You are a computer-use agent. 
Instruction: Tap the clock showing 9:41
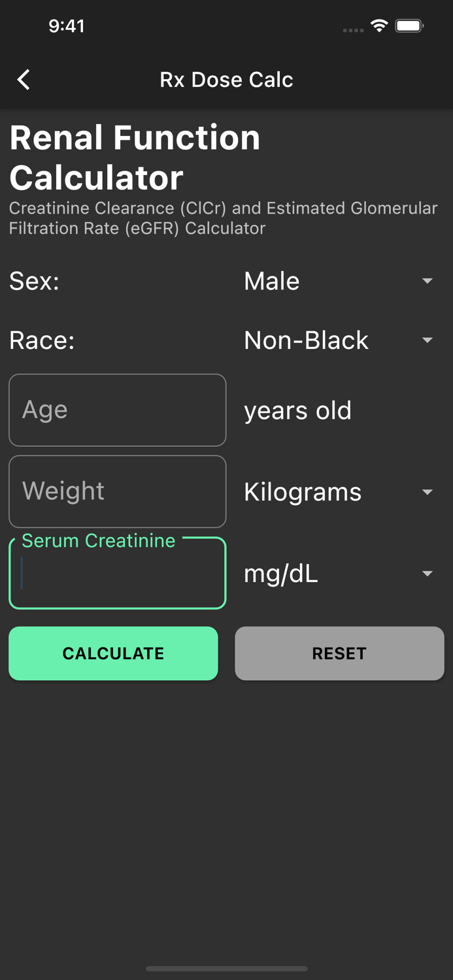pos(67,26)
